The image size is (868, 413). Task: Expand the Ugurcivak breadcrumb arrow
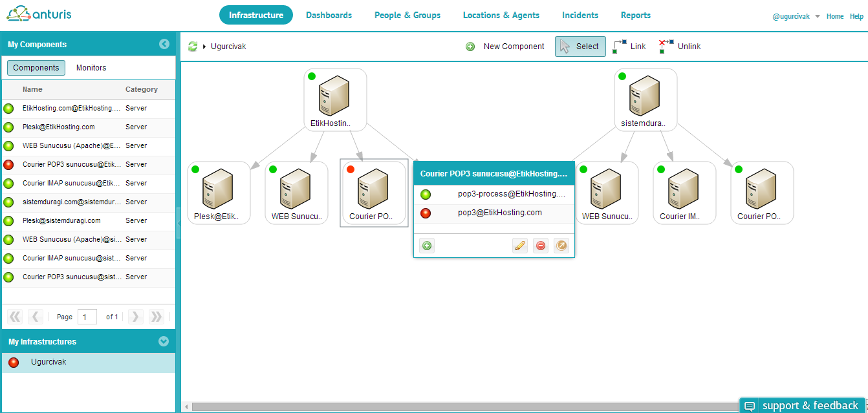pos(204,47)
